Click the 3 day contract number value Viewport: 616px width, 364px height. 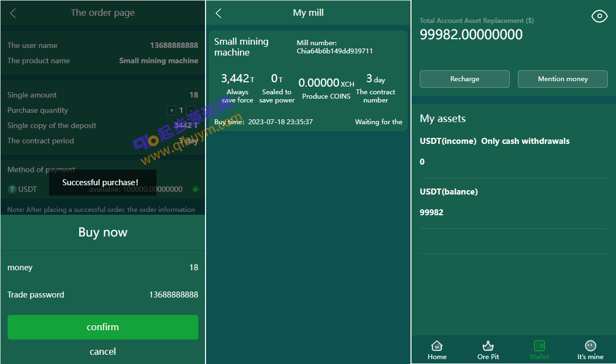click(x=376, y=78)
